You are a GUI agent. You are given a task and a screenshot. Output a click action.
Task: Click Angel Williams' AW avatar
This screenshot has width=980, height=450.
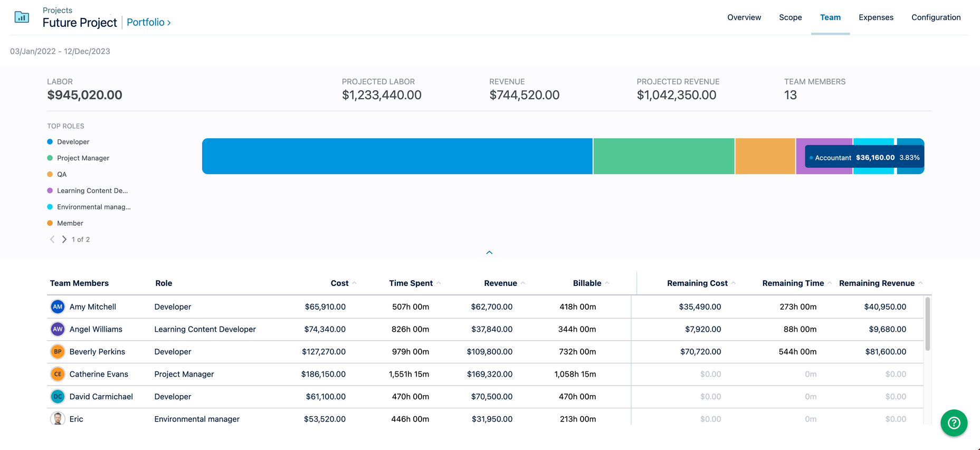(x=58, y=329)
